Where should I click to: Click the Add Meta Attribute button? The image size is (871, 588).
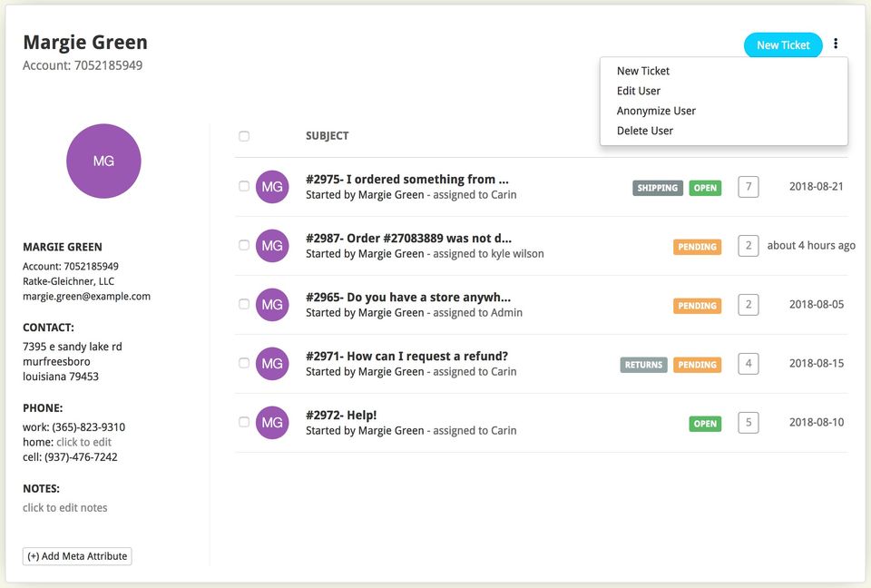pyautogui.click(x=77, y=556)
